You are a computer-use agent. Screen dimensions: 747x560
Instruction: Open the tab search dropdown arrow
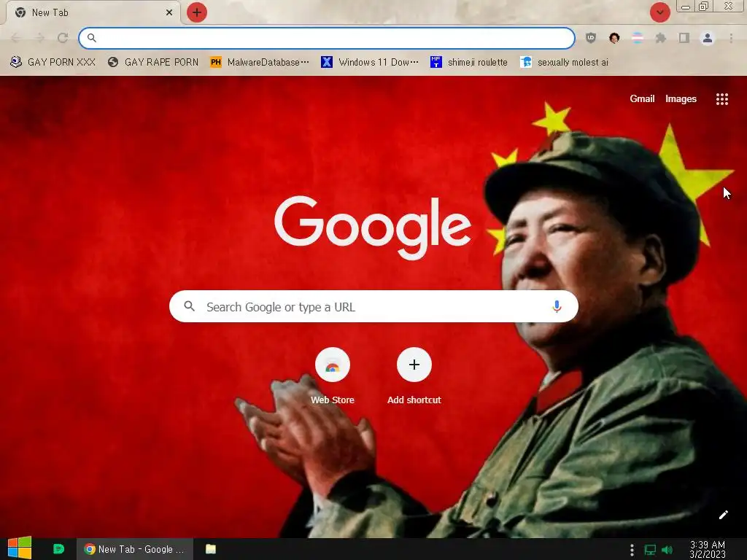(x=659, y=12)
